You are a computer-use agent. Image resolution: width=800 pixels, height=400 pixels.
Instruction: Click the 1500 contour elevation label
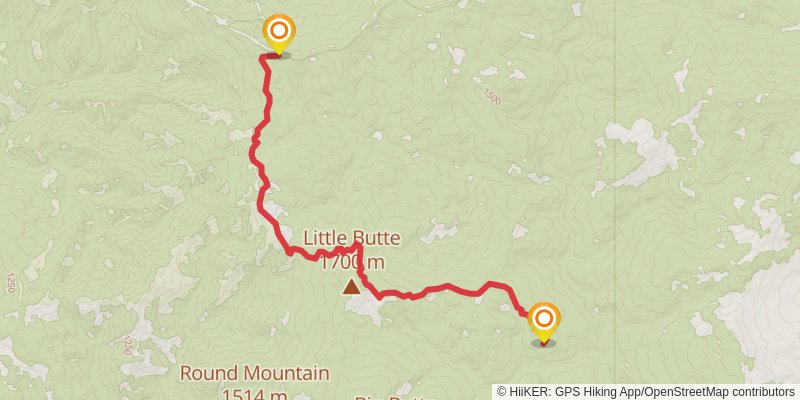pyautogui.click(x=492, y=96)
